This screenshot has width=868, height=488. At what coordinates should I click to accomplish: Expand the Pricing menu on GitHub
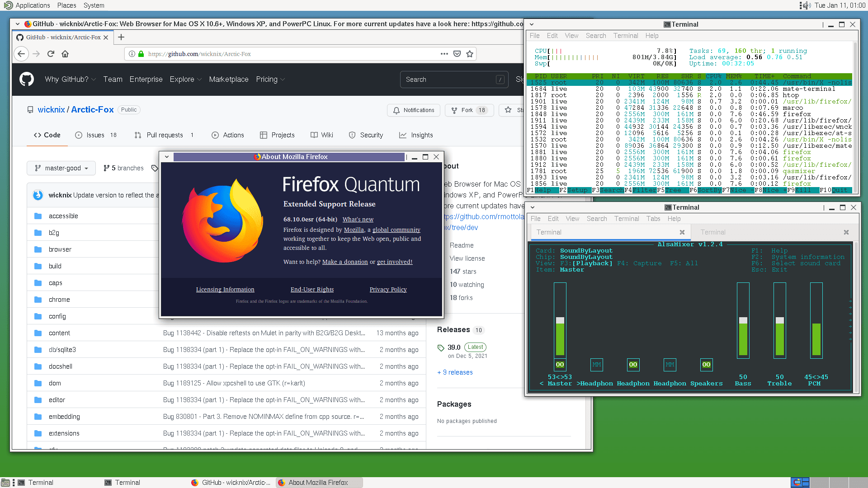click(x=270, y=79)
